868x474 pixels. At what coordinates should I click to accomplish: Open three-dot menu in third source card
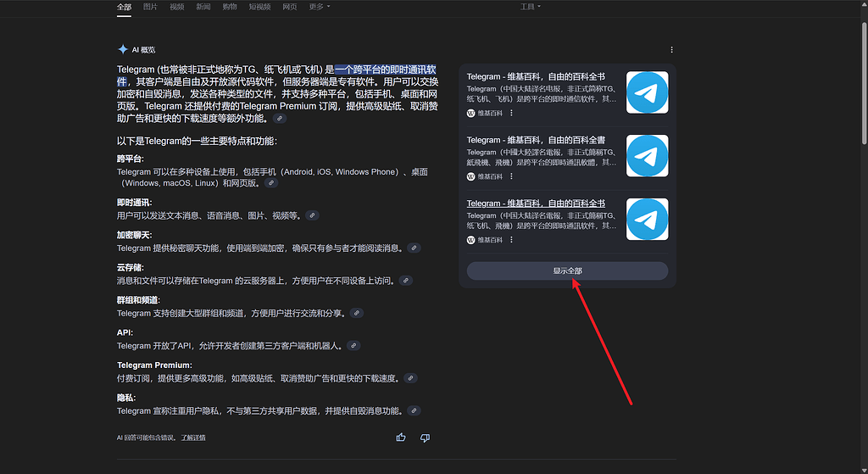[x=511, y=240]
